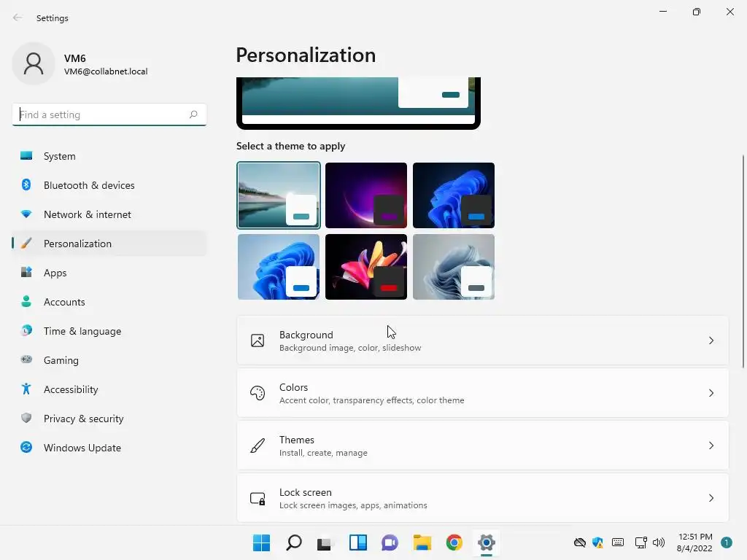This screenshot has height=560, width=747.
Task: Apply the dark blue bloom theme
Action: (x=454, y=195)
